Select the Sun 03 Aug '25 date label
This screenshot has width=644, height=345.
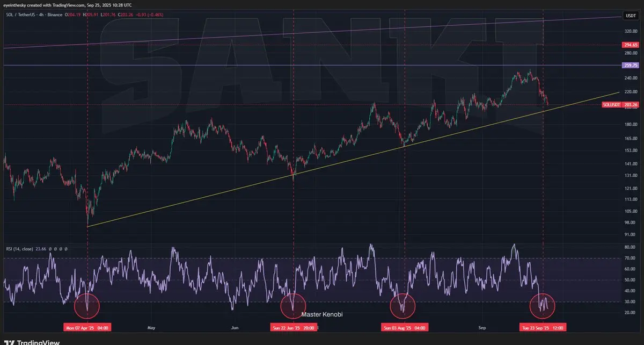coord(405,327)
